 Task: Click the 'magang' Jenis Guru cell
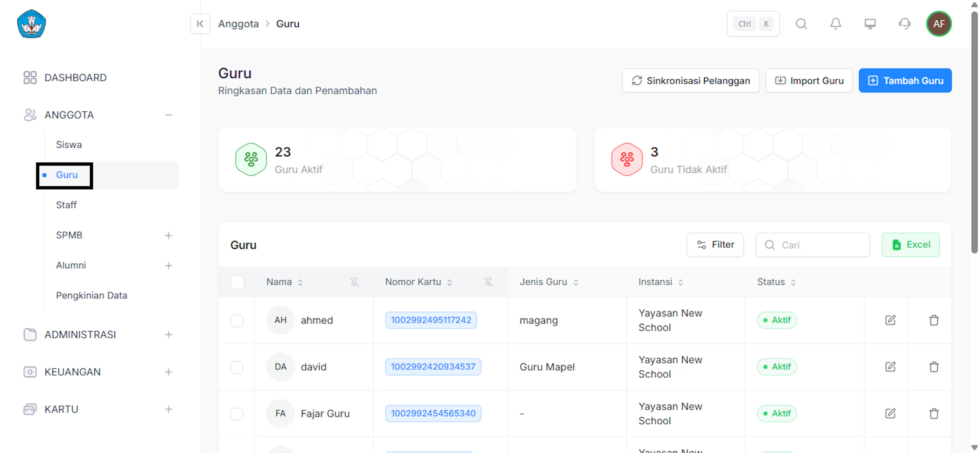pos(538,320)
